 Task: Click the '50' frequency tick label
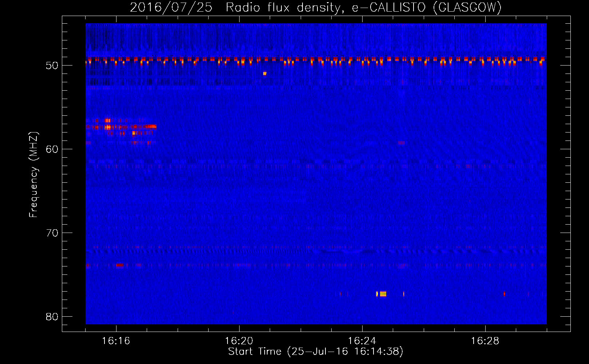(52, 66)
